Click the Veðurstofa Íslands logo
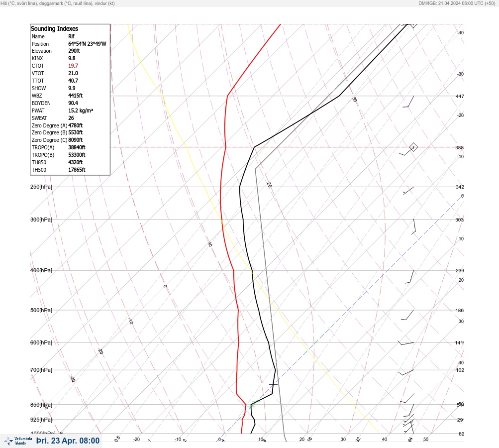 18,441
